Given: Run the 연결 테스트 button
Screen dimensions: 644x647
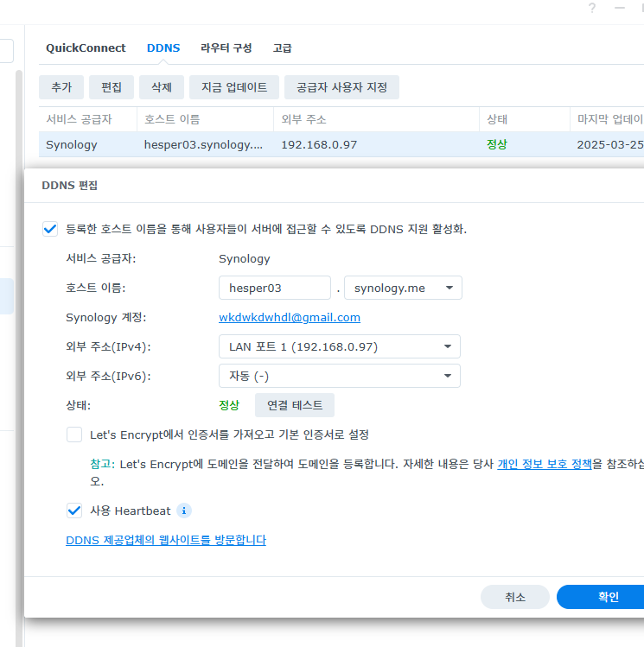Looking at the screenshot, I should [295, 405].
